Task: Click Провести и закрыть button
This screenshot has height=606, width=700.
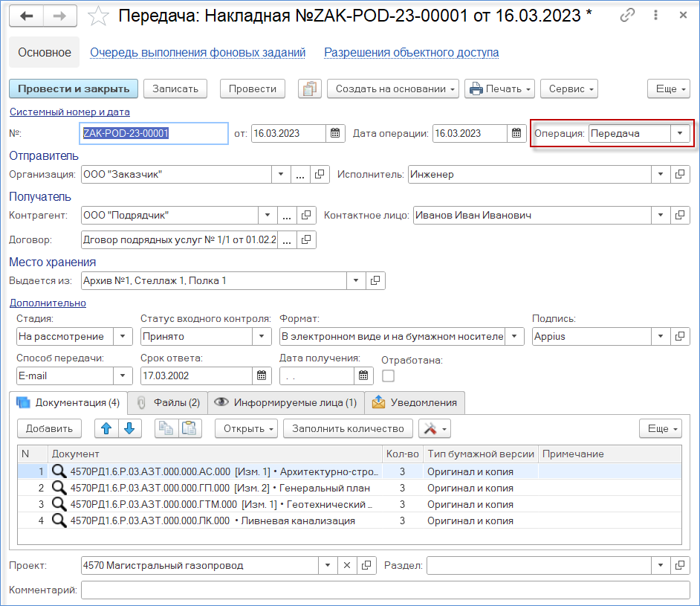Action: tap(74, 89)
